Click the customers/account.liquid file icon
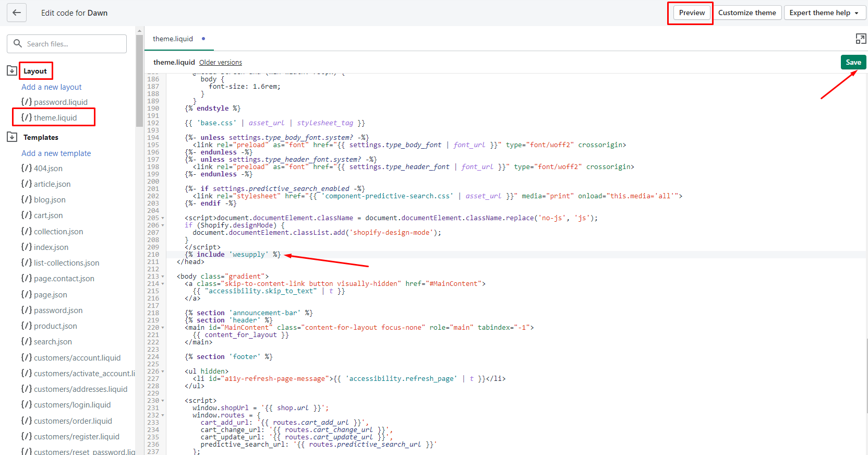Image resolution: width=868 pixels, height=455 pixels. pos(27,357)
